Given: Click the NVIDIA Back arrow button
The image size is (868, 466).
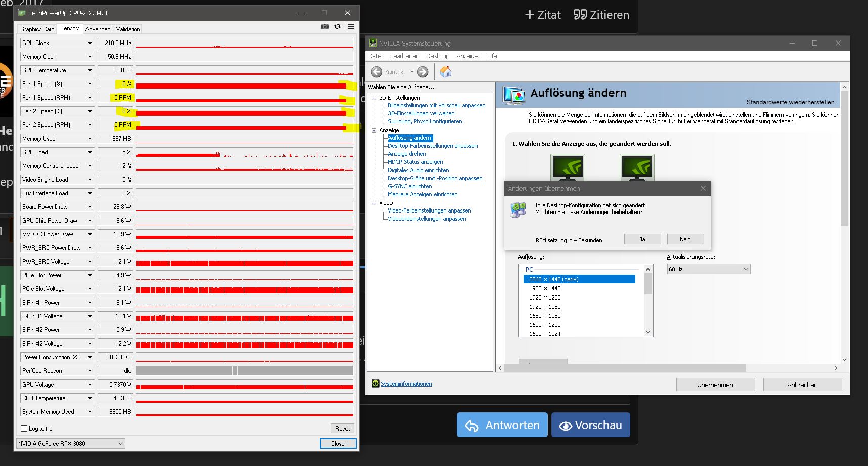Looking at the screenshot, I should 377,72.
